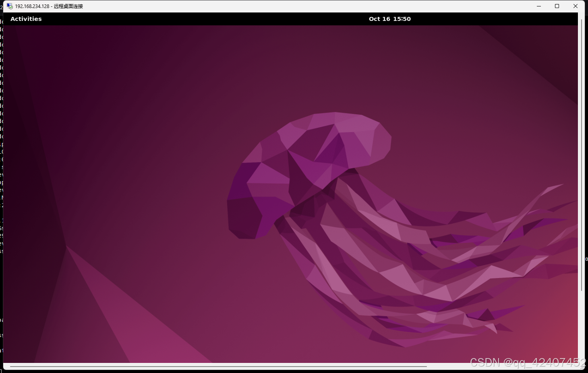
Task: Minimize the Remote Desktop Connection window
Action: (x=539, y=6)
